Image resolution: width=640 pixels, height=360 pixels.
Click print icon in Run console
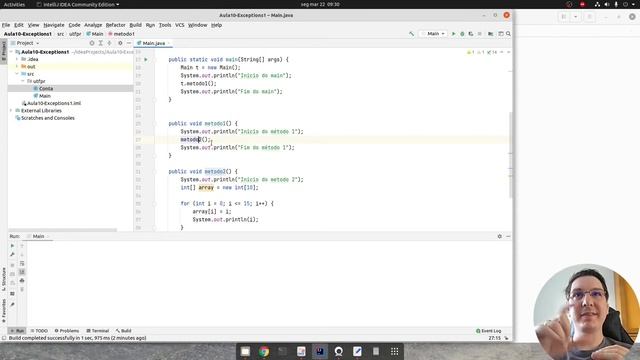(22, 281)
